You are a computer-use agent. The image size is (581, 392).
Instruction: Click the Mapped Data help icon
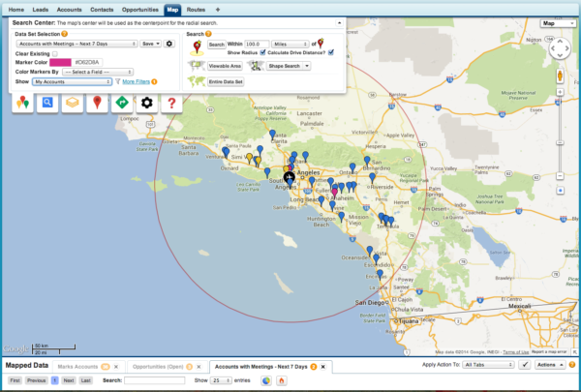pyautogui.click(x=572, y=365)
